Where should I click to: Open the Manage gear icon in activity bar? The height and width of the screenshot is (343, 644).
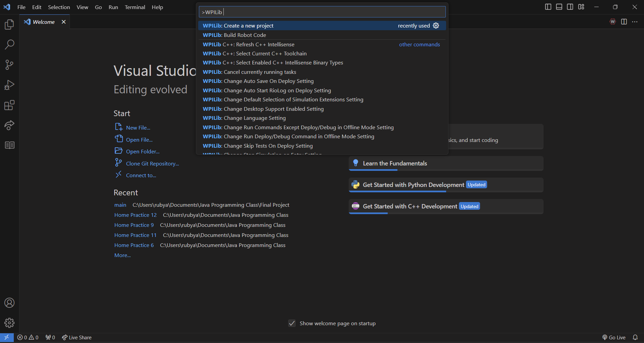[x=9, y=323]
